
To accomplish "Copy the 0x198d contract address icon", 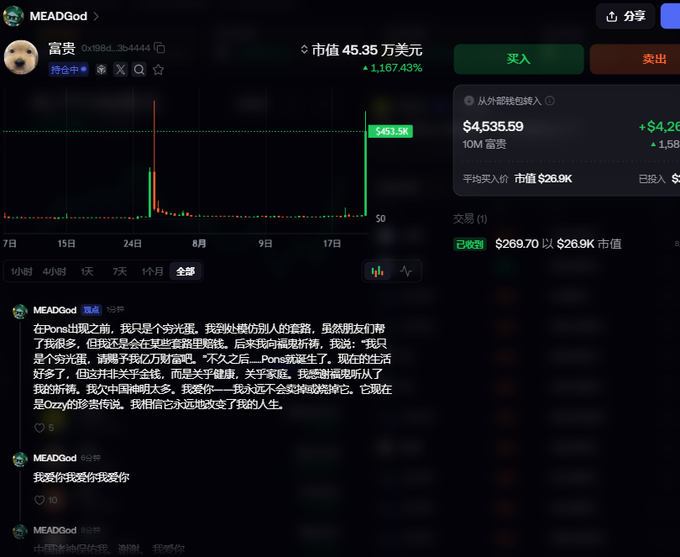I will pyautogui.click(x=160, y=48).
